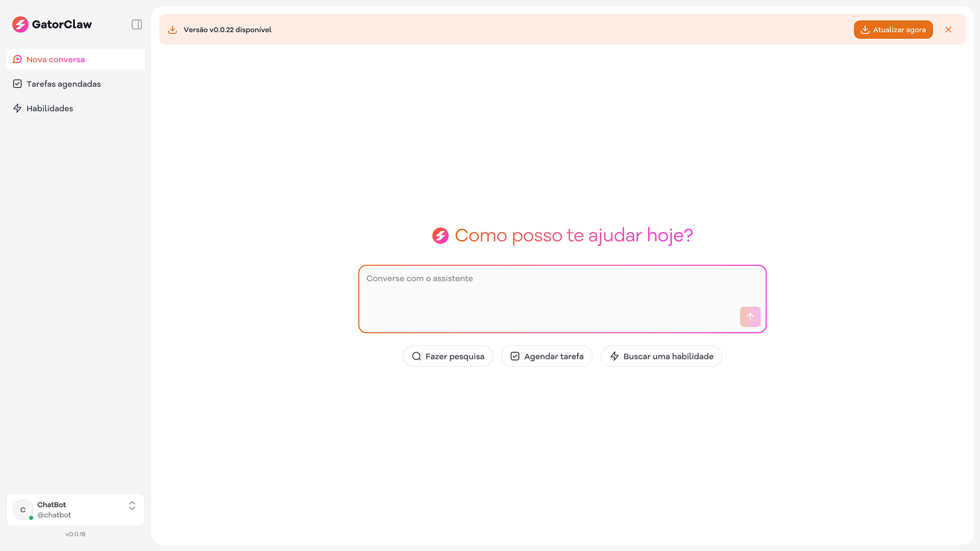Open Habilidades via the lightning bolt icon
The image size is (980, 551).
click(x=18, y=108)
